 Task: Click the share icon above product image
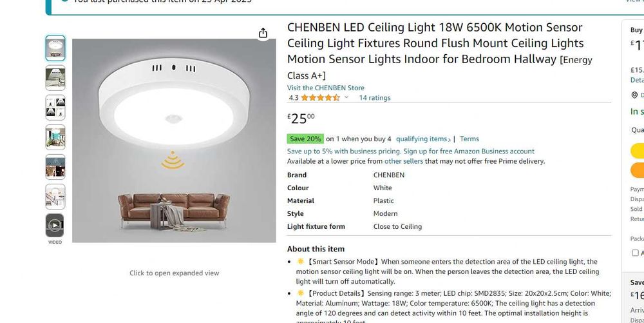(263, 33)
